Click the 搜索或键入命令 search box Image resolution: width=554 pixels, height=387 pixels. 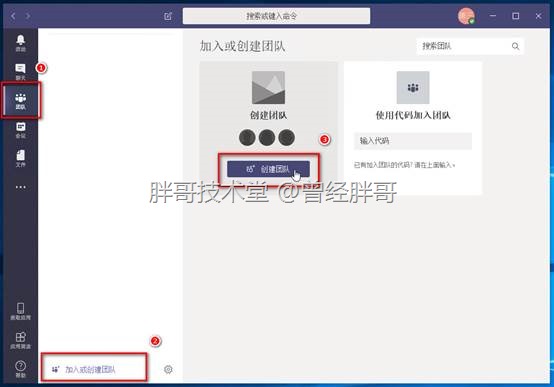tap(276, 16)
